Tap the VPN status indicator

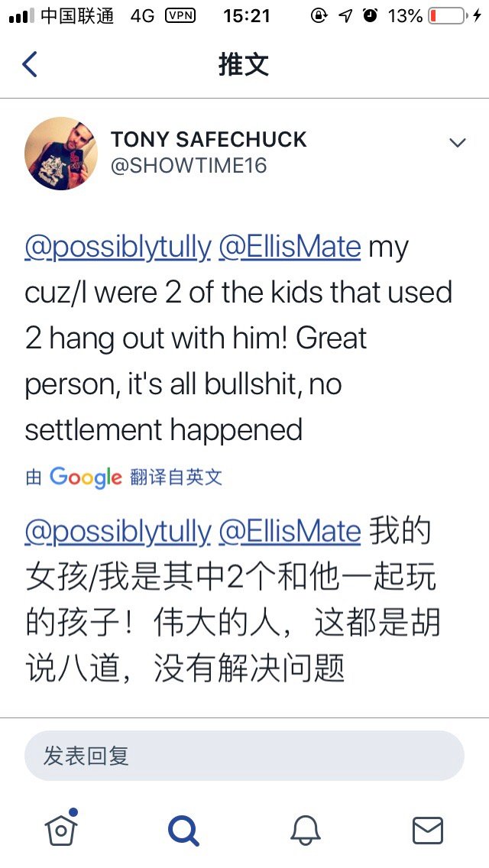pos(180,16)
